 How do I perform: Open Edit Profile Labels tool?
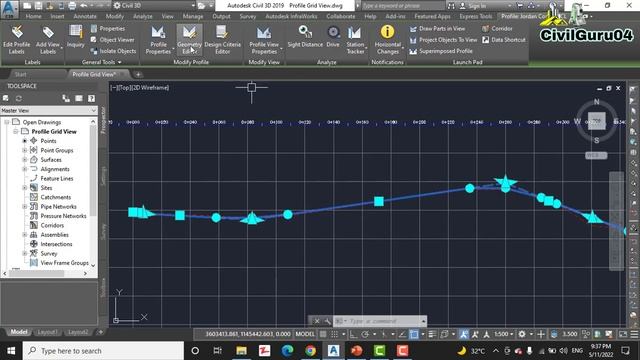16,40
